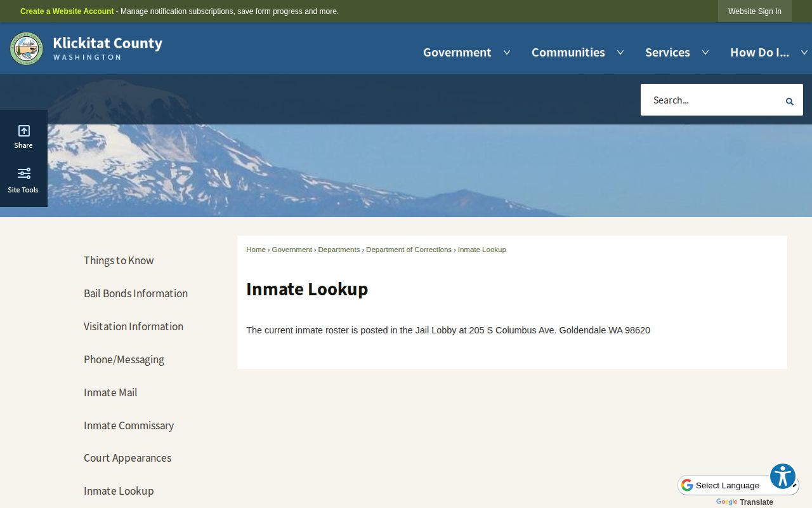Open the How Do I... menu
This screenshot has height=508, width=812.
coord(760,53)
